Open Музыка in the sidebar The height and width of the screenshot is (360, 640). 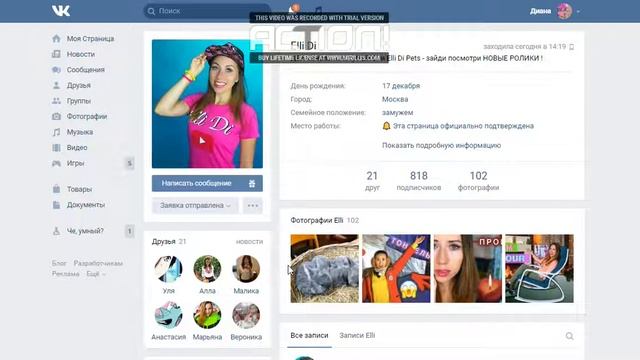point(80,132)
